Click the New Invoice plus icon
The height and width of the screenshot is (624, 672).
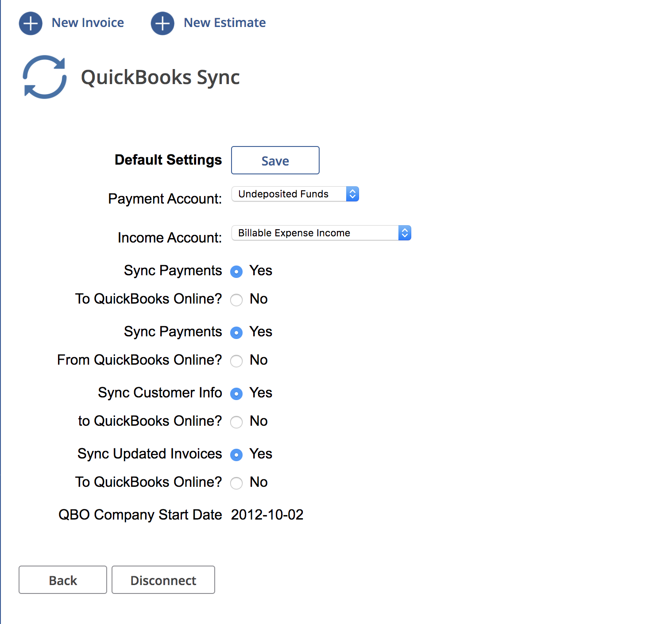click(31, 23)
